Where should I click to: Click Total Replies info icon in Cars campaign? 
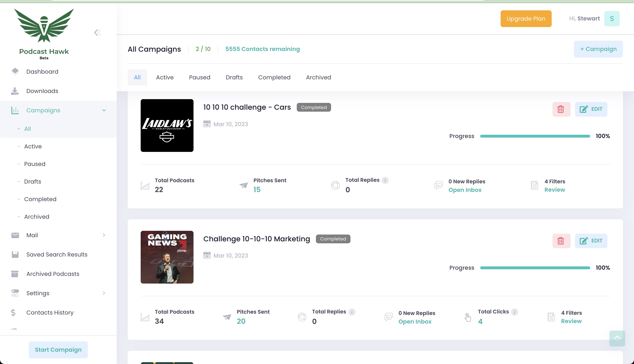click(x=385, y=180)
